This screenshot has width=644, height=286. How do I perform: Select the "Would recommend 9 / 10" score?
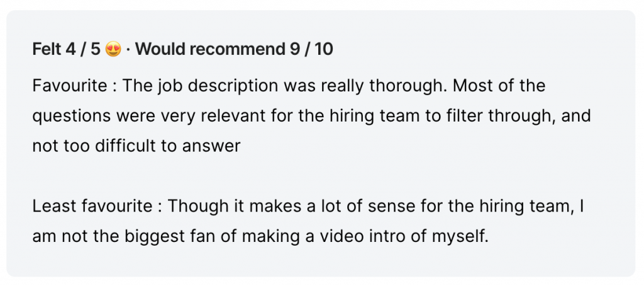pyautogui.click(x=234, y=50)
